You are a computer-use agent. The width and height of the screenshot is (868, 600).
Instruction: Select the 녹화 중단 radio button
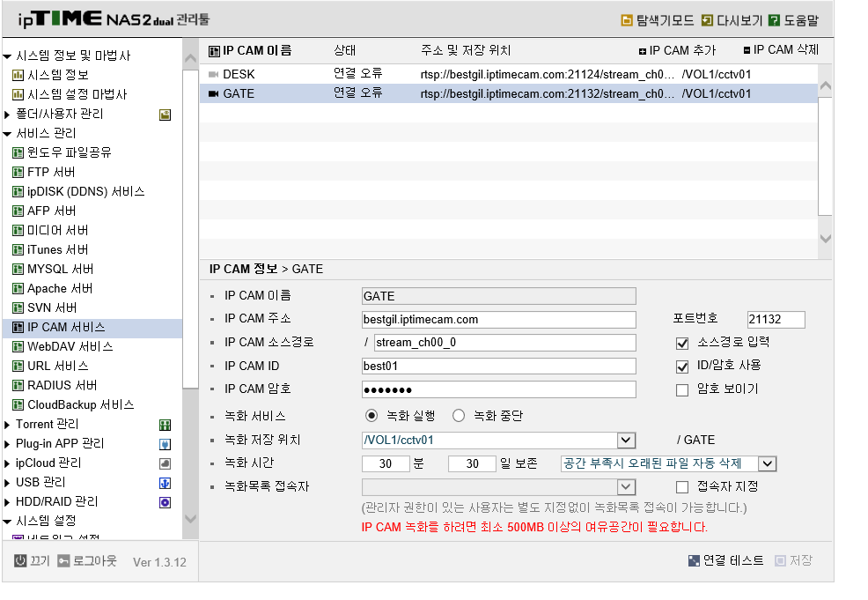click(x=459, y=416)
